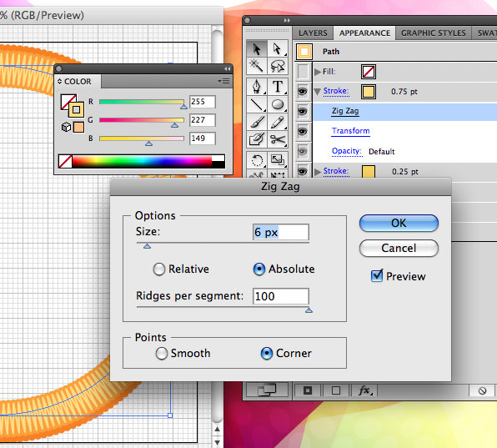Select the Scissors tool
This screenshot has height=448, width=497.
pyautogui.click(x=278, y=139)
